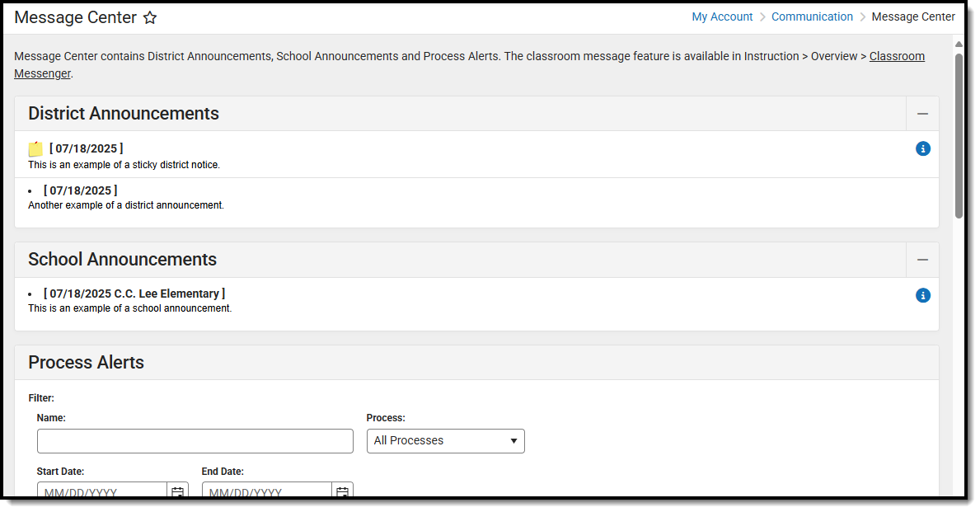
Task: Click the yellow sticky note icon
Action: (35, 149)
